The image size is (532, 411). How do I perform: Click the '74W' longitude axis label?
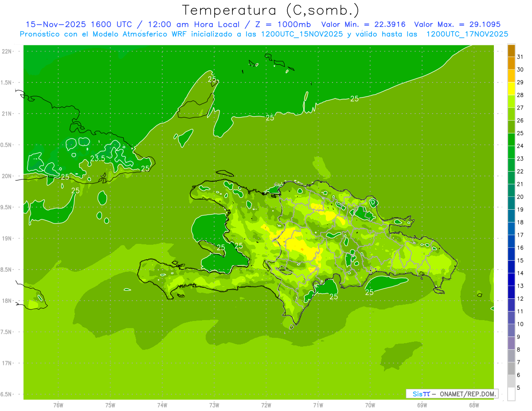coord(162,405)
